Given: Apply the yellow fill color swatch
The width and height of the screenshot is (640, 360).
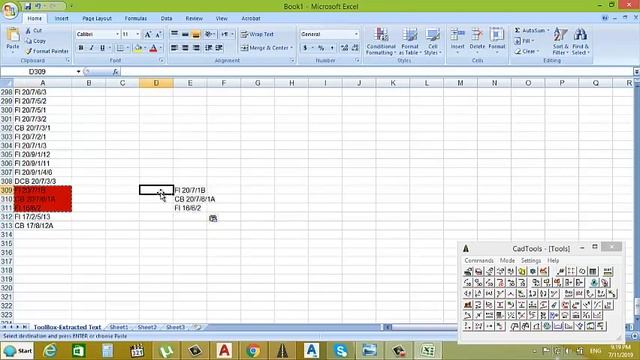Looking at the screenshot, I should 138,48.
